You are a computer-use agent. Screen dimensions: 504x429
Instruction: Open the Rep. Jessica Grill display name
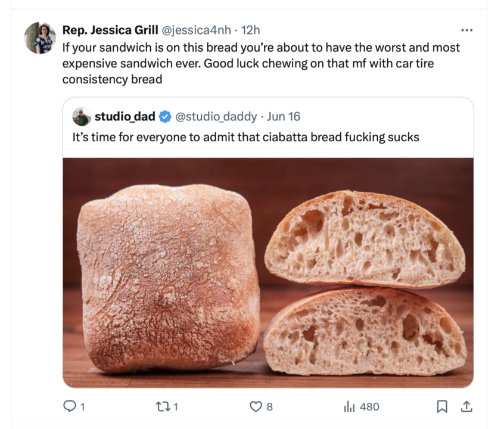110,30
